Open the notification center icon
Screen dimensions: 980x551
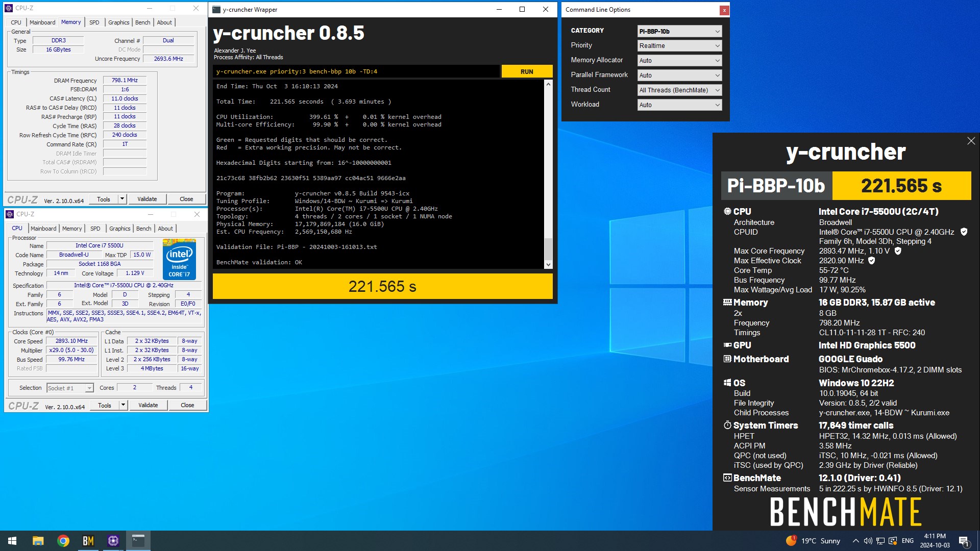tap(964, 541)
